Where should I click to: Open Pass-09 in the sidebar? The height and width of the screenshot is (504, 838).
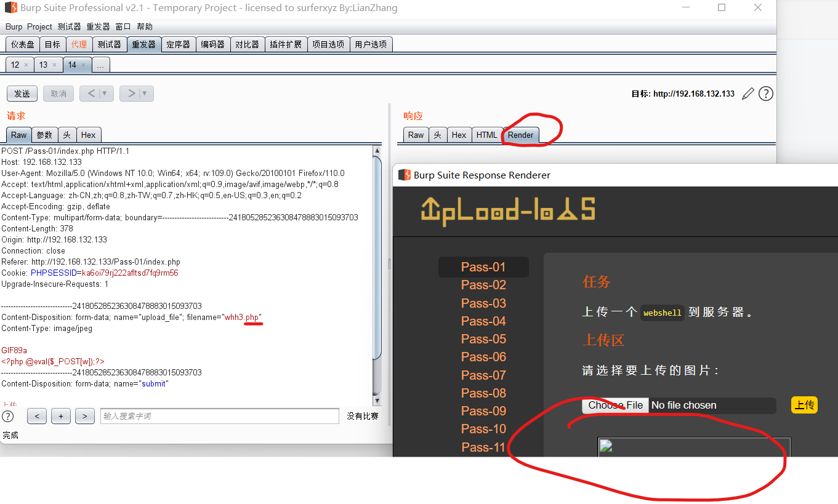[x=483, y=411]
